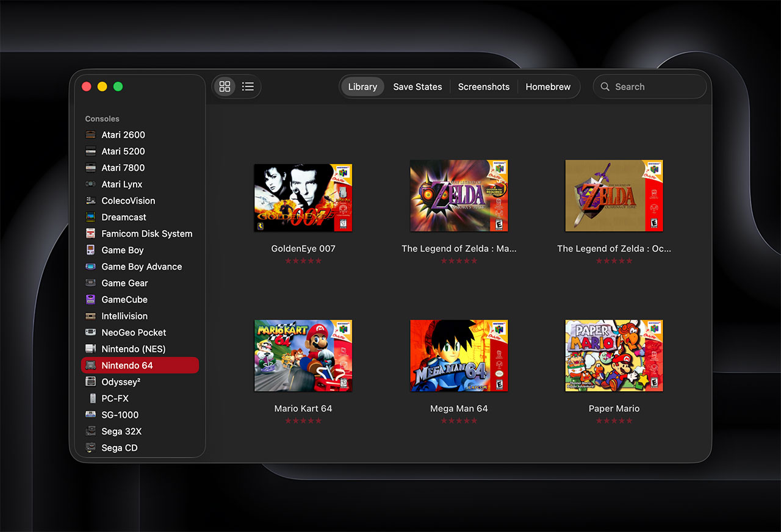
Task: Select GameCube from the console list
Action: tap(140, 300)
